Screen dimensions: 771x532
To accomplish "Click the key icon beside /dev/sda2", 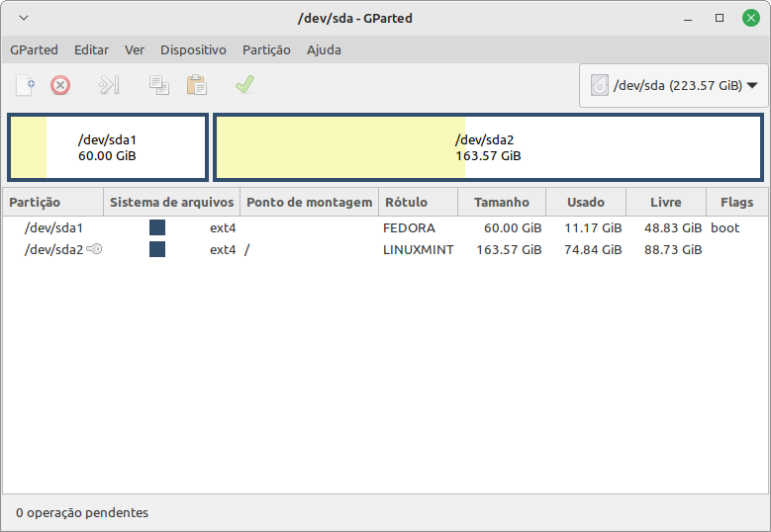I will [x=94, y=249].
